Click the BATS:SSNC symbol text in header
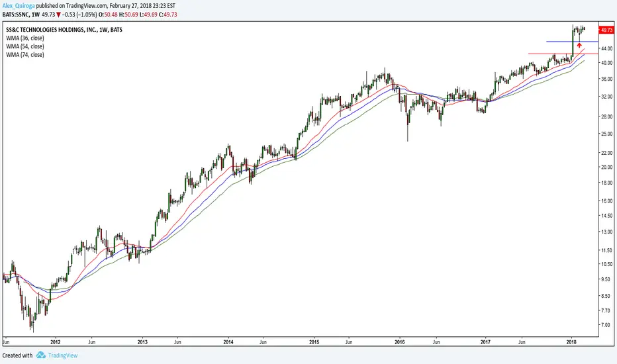617x364 pixels. point(16,15)
